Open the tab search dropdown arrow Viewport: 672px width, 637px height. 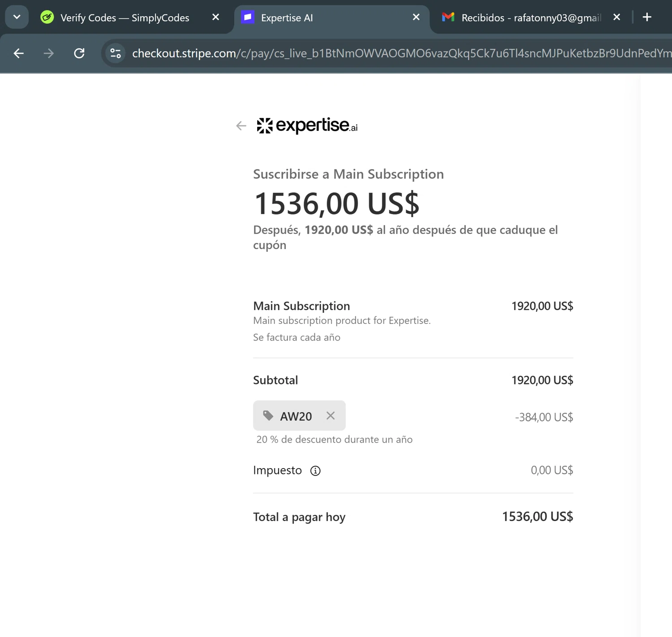pyautogui.click(x=17, y=17)
